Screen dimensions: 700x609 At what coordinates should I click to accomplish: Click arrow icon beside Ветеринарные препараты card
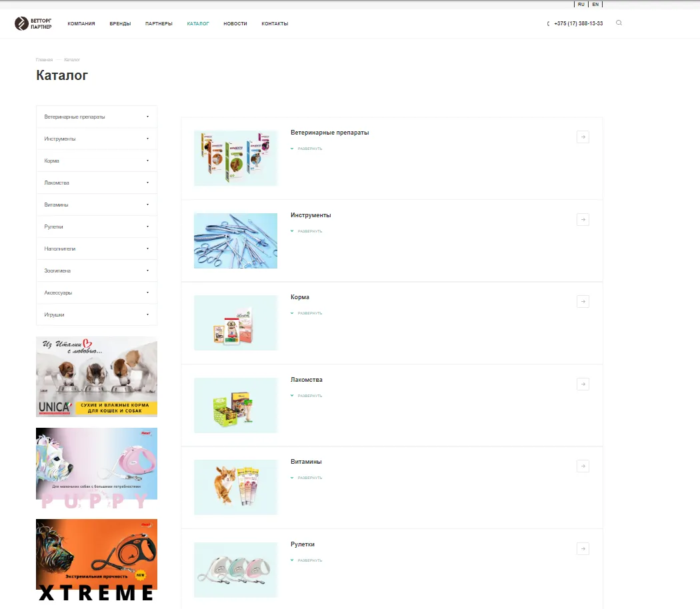click(583, 137)
